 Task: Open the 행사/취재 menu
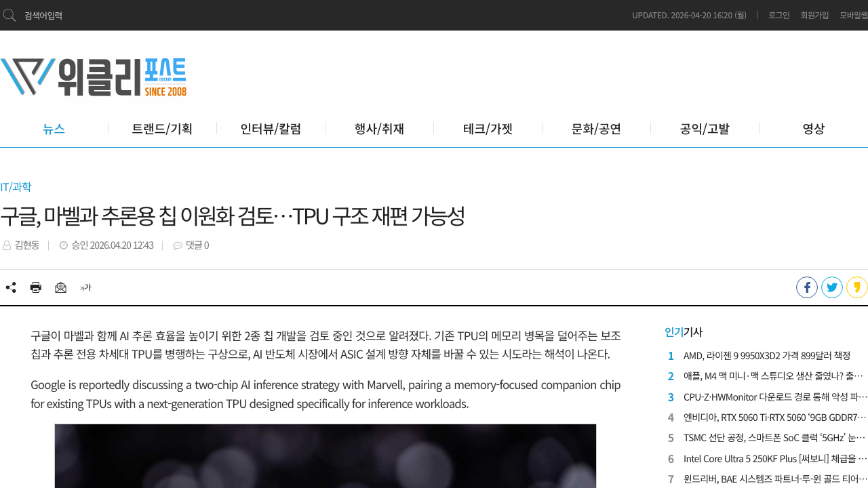click(x=380, y=129)
